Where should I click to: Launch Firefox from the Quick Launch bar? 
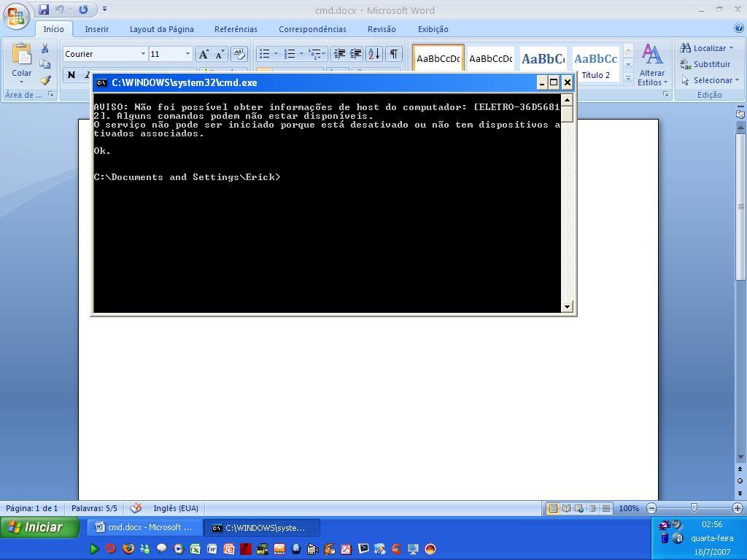(x=128, y=549)
